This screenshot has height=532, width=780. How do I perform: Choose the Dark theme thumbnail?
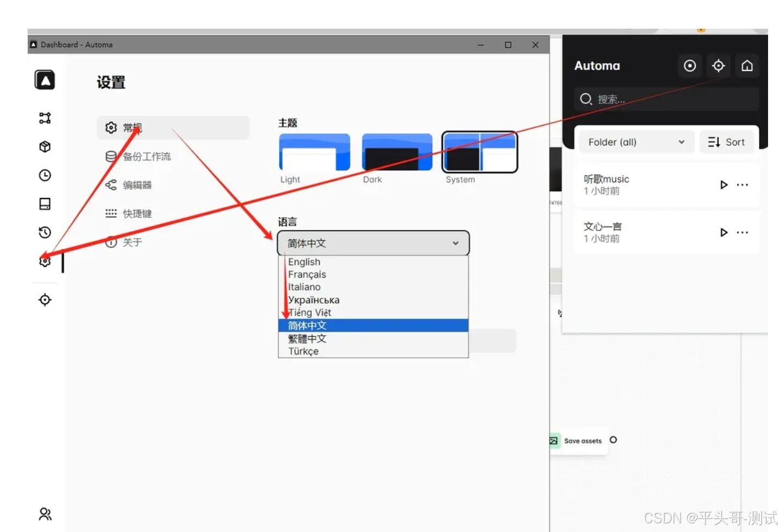[397, 152]
